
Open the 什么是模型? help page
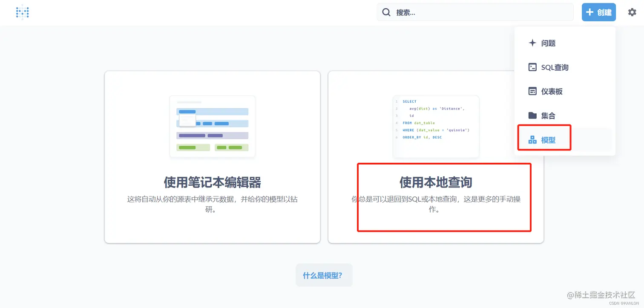pos(324,275)
